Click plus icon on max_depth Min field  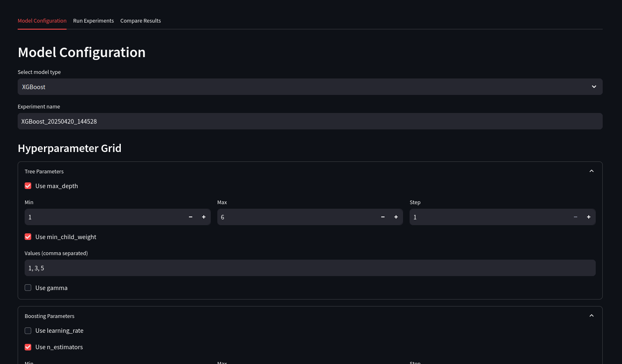pos(204,217)
